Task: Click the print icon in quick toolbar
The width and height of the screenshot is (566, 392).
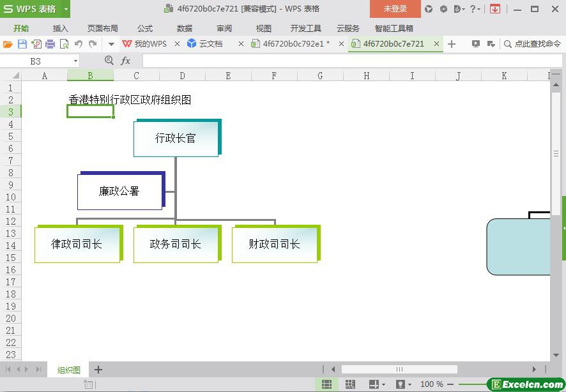Action: [50, 44]
